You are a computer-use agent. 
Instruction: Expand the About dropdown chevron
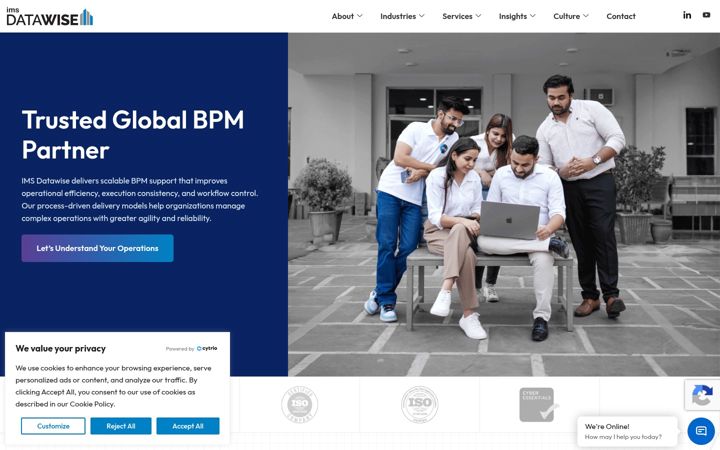coord(360,16)
